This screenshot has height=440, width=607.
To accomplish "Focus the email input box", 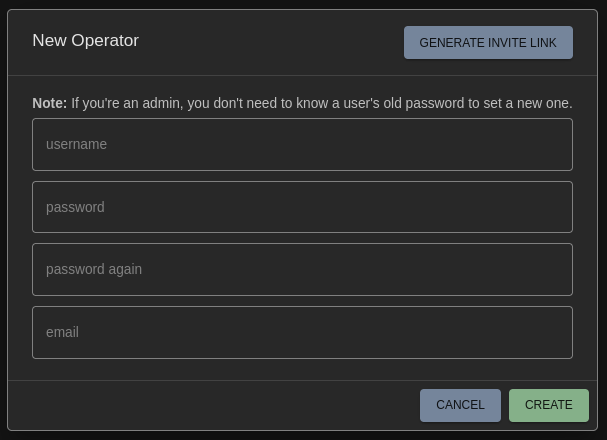I will click(x=302, y=332).
